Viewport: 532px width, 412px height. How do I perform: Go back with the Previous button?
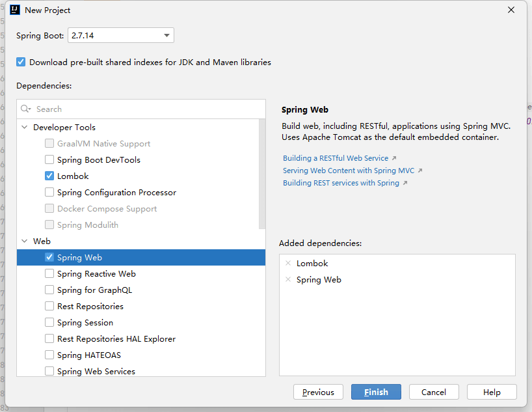pyautogui.click(x=318, y=392)
